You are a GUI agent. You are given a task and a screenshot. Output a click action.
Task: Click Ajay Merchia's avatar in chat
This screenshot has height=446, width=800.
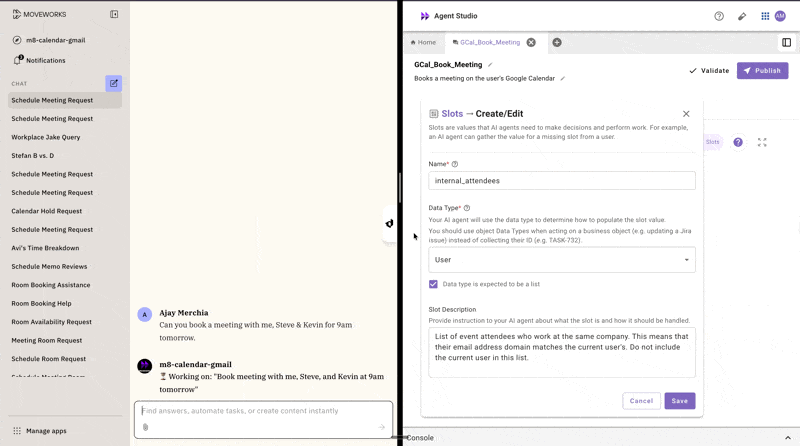coord(144,314)
